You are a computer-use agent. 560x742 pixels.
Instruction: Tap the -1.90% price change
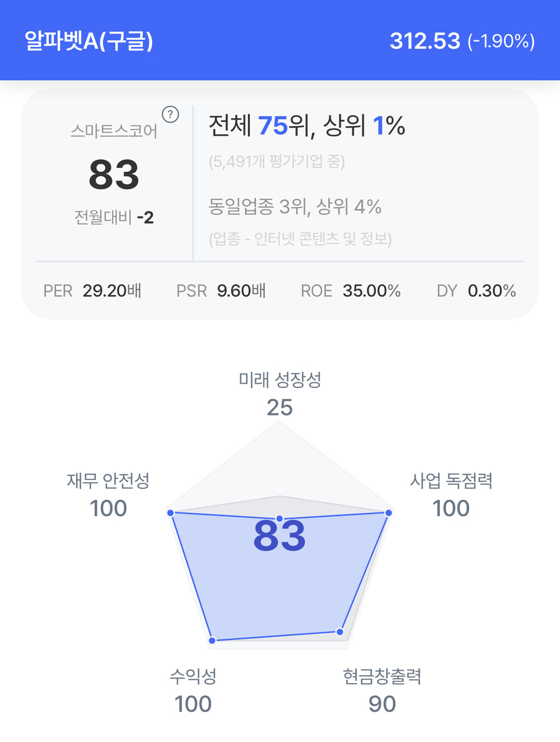point(501,42)
